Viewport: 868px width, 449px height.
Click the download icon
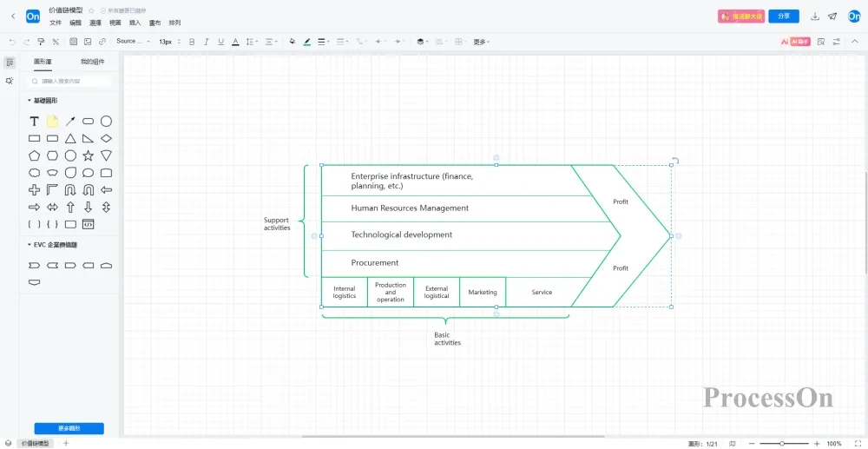[x=815, y=17]
